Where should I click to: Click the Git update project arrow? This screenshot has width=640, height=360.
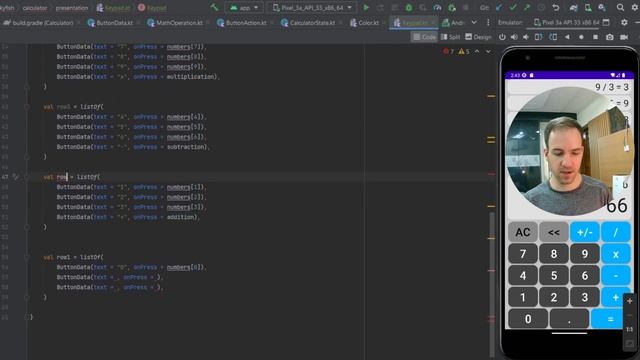pyautogui.click(x=499, y=7)
